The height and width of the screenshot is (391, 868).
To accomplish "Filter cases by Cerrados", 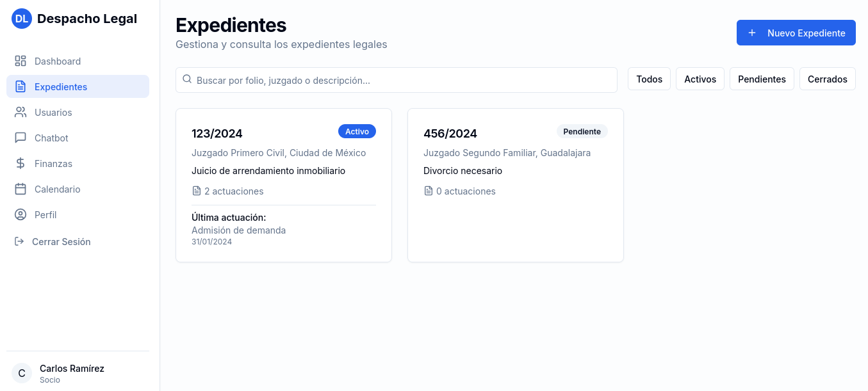I will 828,79.
